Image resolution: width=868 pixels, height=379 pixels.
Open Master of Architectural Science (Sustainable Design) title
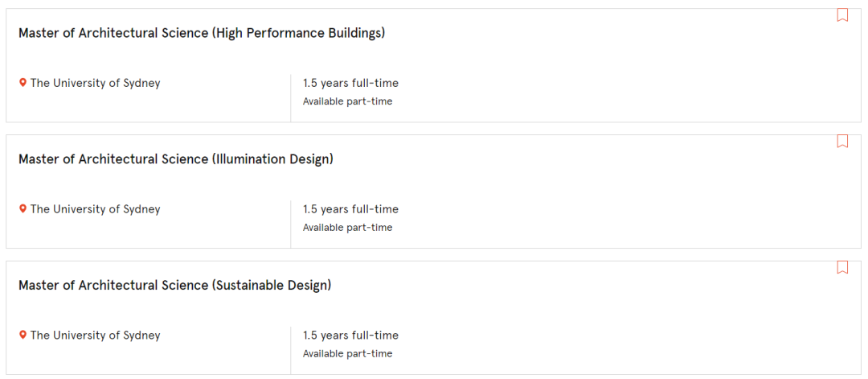[174, 286]
